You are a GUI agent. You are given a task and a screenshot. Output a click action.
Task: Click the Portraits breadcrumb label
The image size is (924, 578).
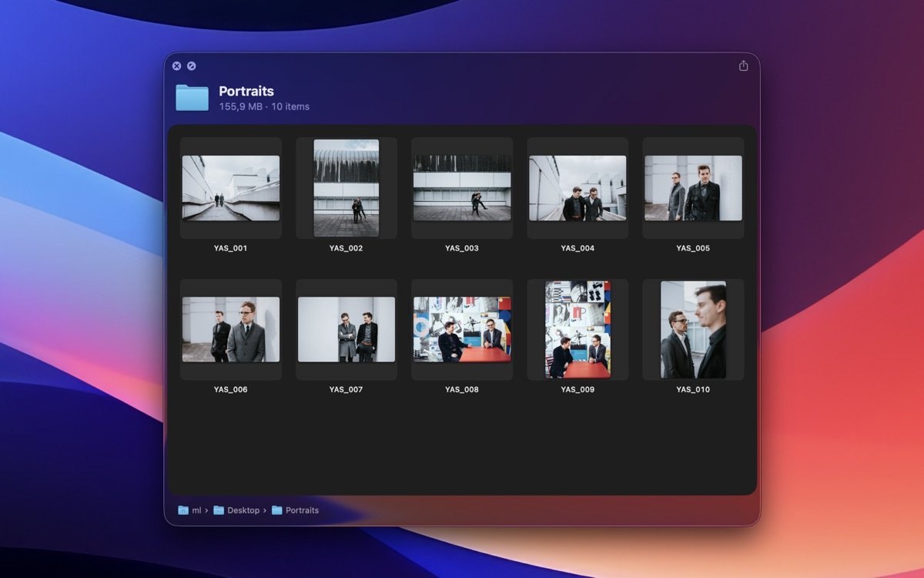[303, 510]
